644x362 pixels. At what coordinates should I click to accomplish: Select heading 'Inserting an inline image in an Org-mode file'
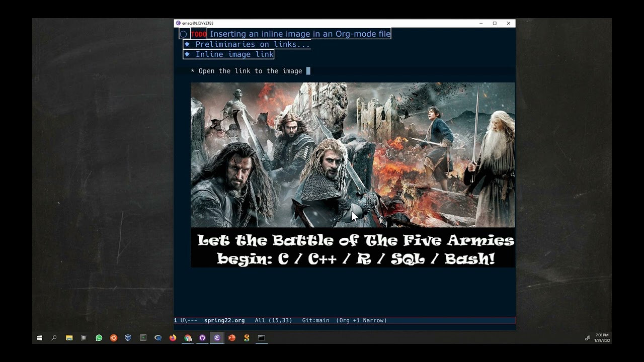click(x=300, y=34)
